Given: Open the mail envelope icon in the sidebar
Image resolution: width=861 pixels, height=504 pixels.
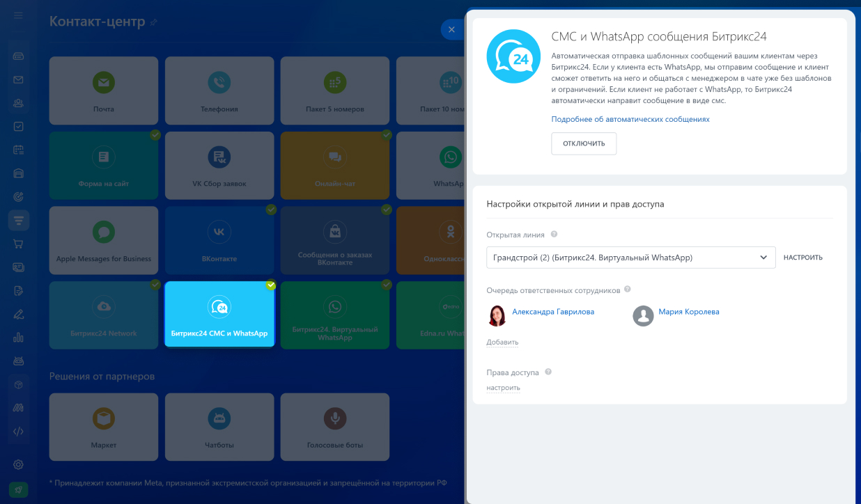Looking at the screenshot, I should 18,79.
